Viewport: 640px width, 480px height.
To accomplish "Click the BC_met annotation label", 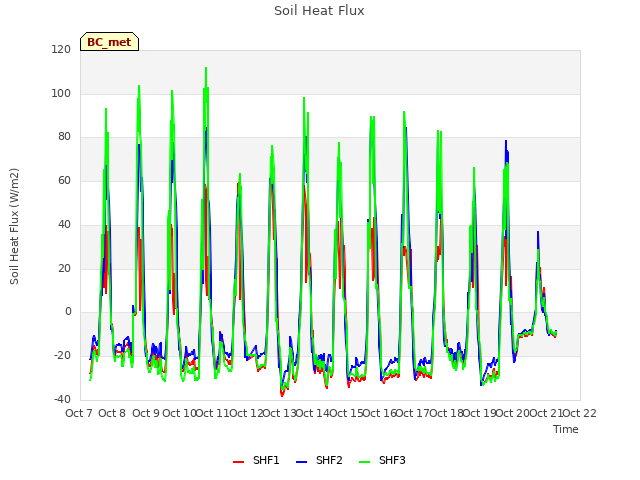I will pyautogui.click(x=109, y=42).
